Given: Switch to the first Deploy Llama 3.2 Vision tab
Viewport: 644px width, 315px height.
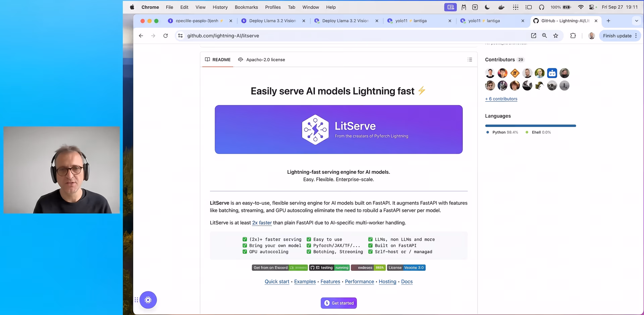Looking at the screenshot, I should coord(272,21).
